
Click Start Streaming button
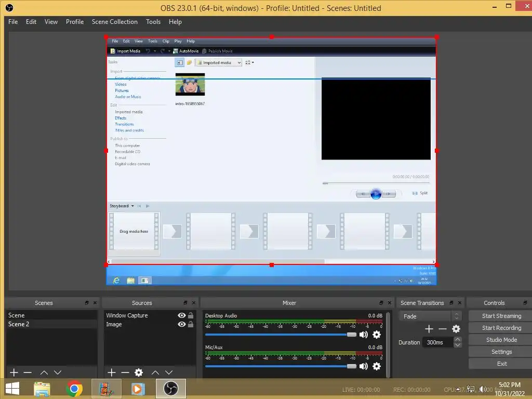(501, 316)
